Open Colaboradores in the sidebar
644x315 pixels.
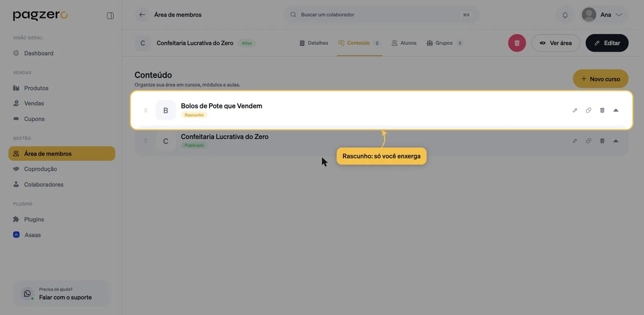point(62,185)
